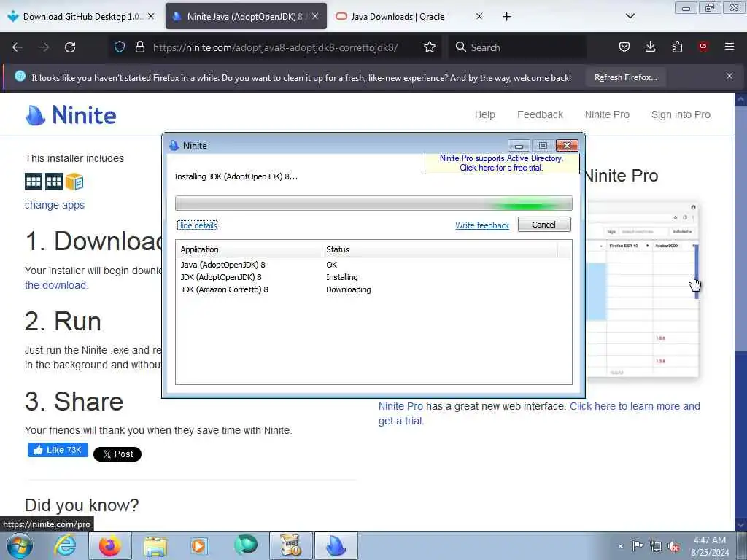This screenshot has width=747, height=560.
Task: Click the URL address bar
Action: coord(275,47)
